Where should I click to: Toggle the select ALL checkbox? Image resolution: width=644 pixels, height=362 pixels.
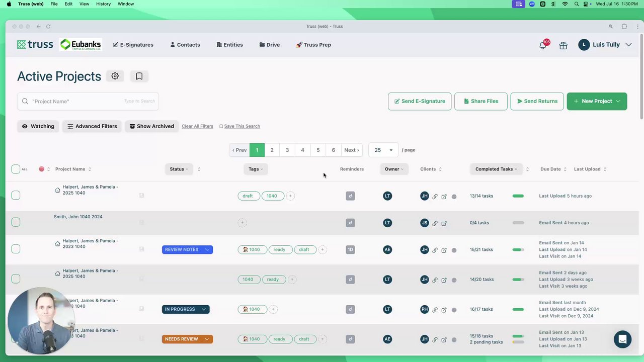click(x=16, y=169)
